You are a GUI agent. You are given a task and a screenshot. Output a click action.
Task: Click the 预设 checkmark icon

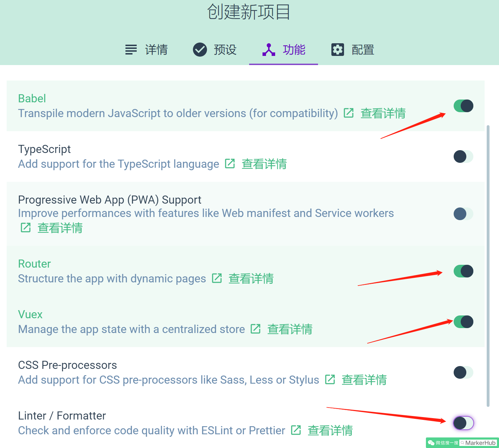(x=200, y=50)
